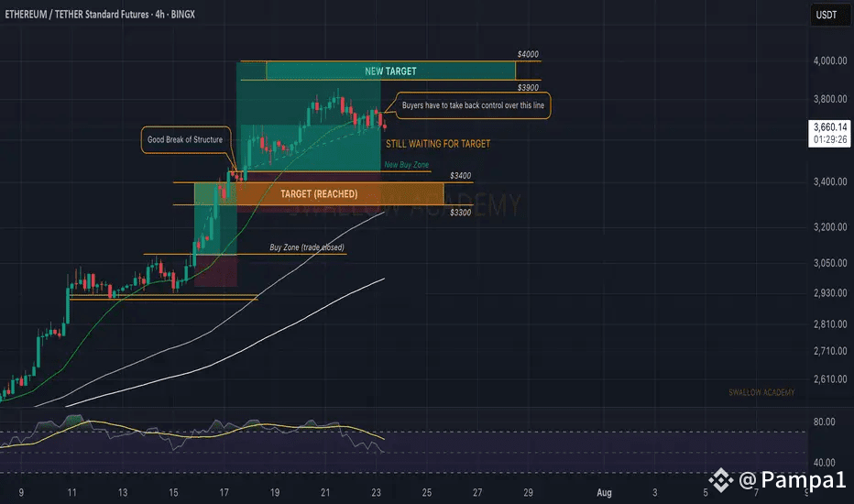
Task: Click the $3400 line label
Action: (460, 175)
